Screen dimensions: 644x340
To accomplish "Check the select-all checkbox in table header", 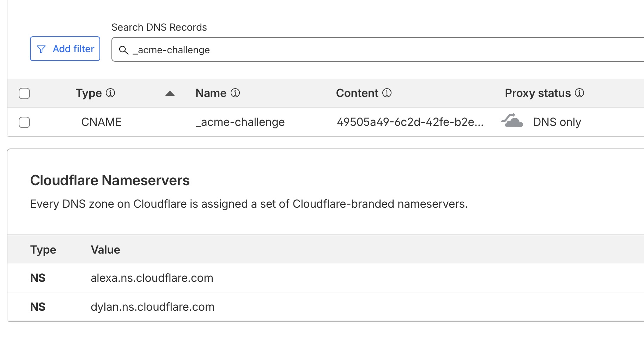I will [x=24, y=93].
